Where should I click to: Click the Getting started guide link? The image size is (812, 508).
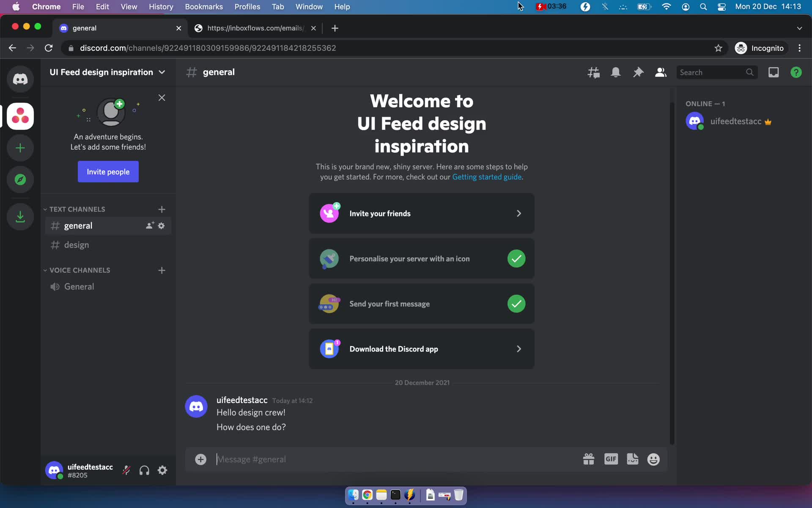486,177
